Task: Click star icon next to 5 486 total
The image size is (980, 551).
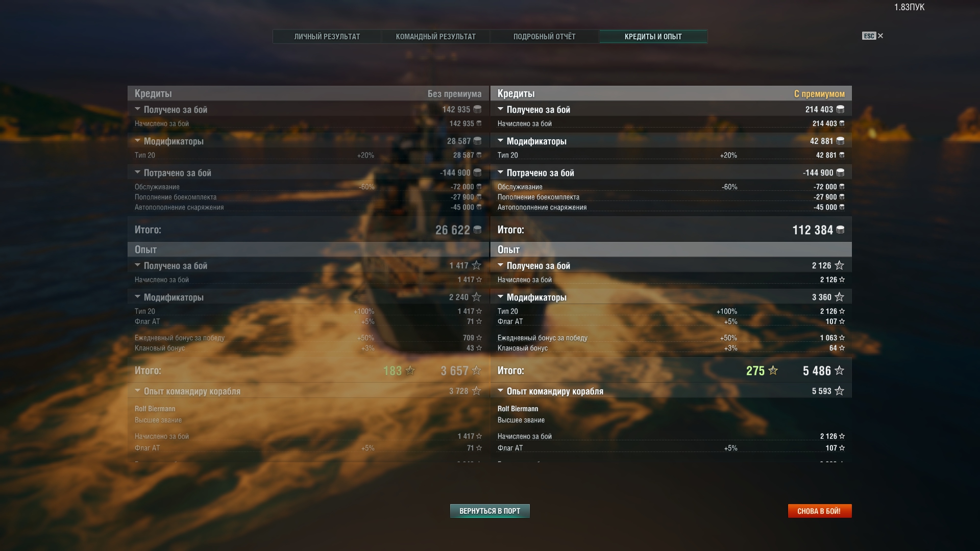Action: (840, 371)
